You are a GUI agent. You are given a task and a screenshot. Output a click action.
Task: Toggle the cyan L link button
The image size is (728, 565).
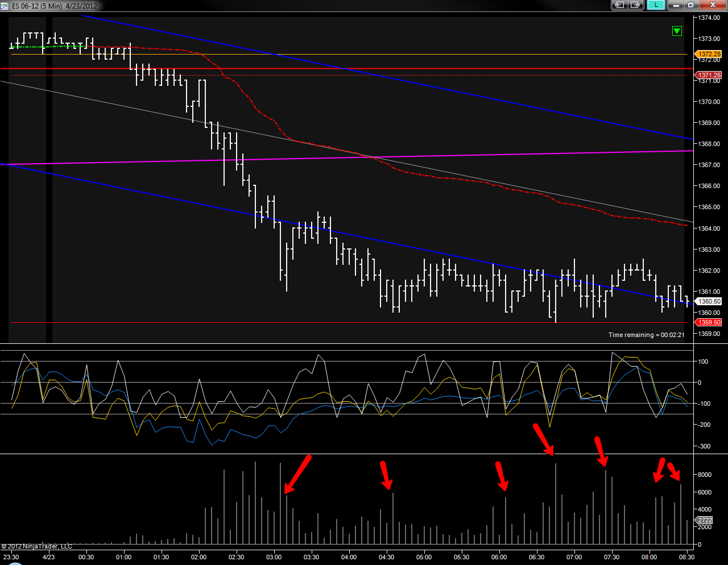(656, 5)
